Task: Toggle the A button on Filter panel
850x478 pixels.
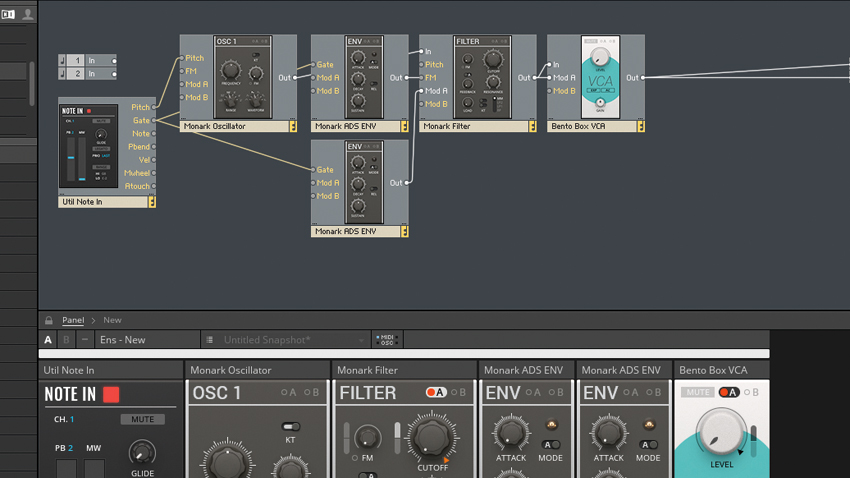Action: point(436,393)
